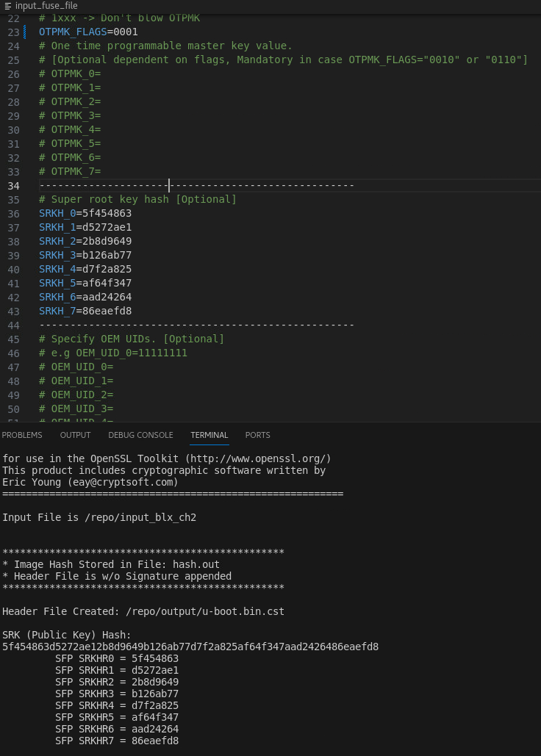The width and height of the screenshot is (541, 756).
Task: Switch to the OUTPUT panel tab
Action: tap(75, 435)
